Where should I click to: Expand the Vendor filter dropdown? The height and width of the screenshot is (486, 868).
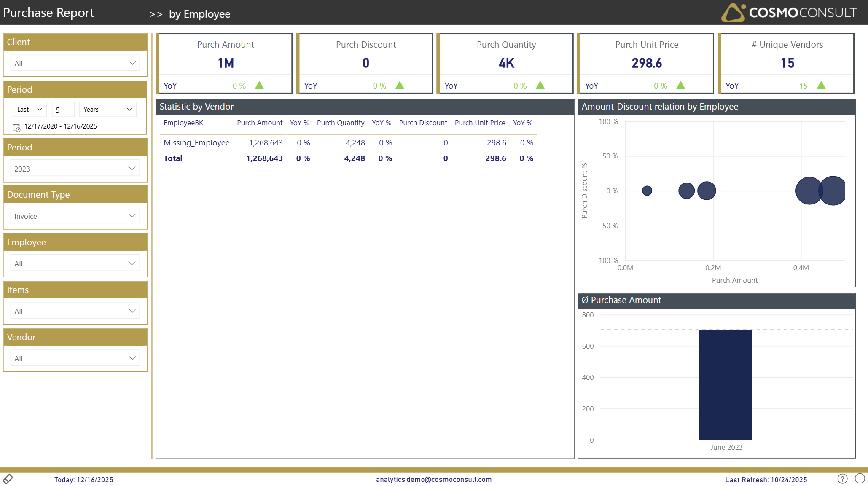click(x=75, y=358)
